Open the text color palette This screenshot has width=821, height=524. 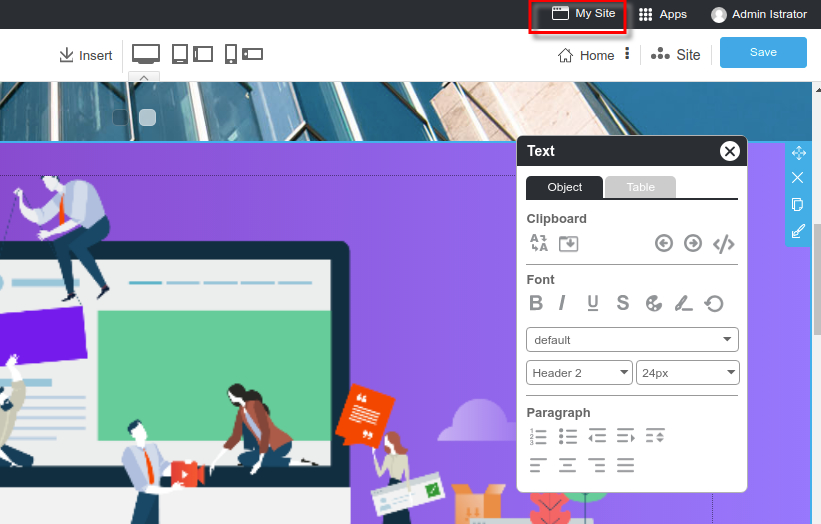coord(654,303)
